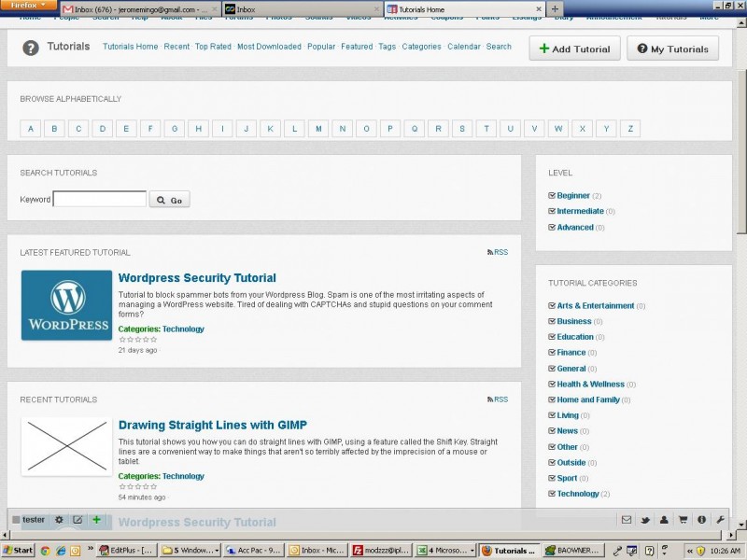Viewport: 747px width, 560px height.
Task: Click RSS feed icon for Recent Tutorials
Action: (x=490, y=399)
